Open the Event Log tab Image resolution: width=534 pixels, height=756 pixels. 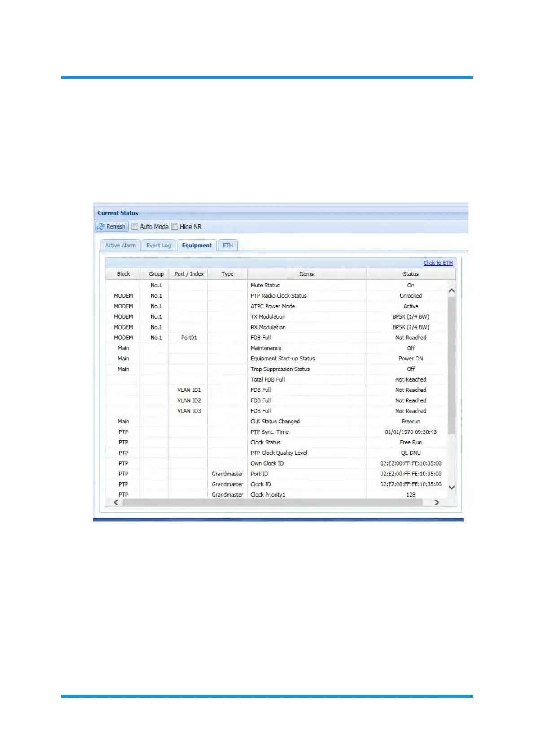(158, 246)
